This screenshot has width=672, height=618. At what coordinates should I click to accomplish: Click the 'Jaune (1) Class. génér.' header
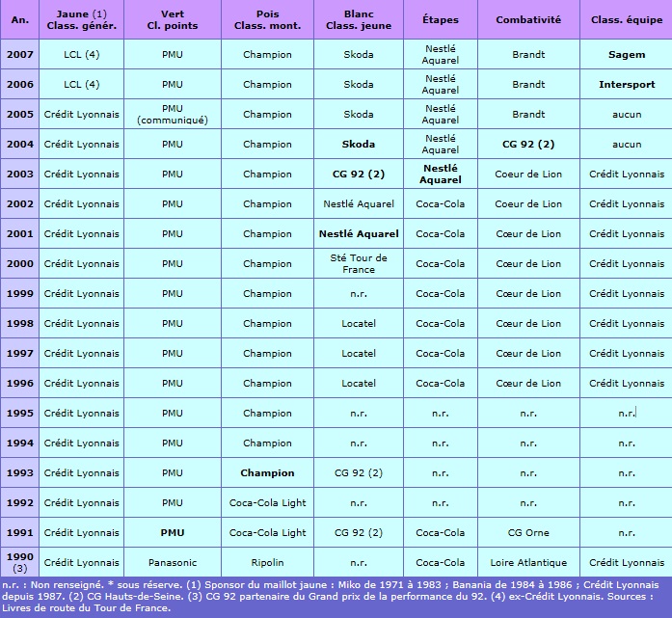81,19
